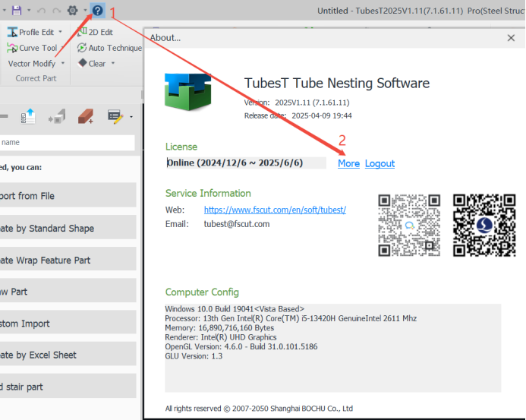Click the Save icon in title bar
This screenshot has width=526, height=420.
(x=17, y=11)
